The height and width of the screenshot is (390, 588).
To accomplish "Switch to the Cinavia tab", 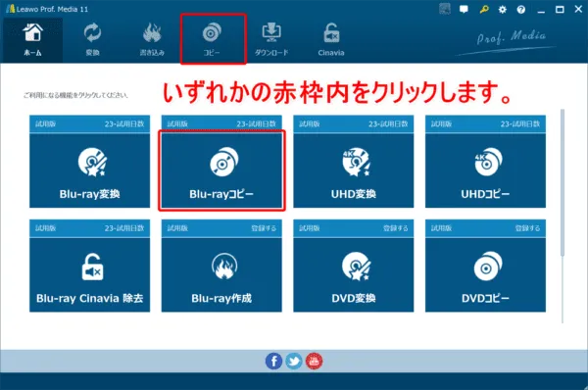I will pos(331,40).
